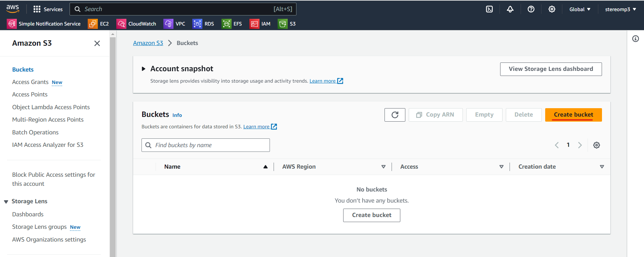
Task: Go to previous page of buckets
Action: pyautogui.click(x=557, y=145)
